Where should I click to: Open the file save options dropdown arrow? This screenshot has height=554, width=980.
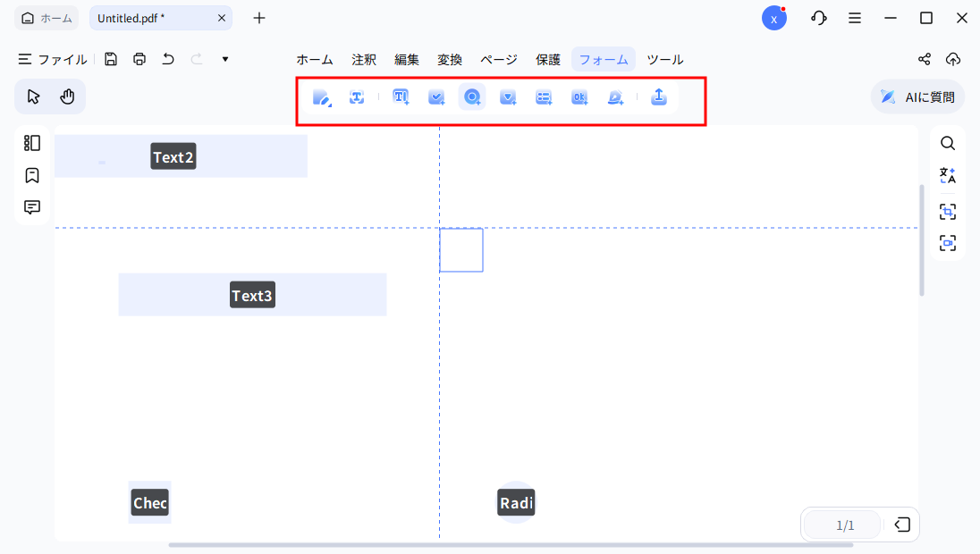tap(224, 58)
